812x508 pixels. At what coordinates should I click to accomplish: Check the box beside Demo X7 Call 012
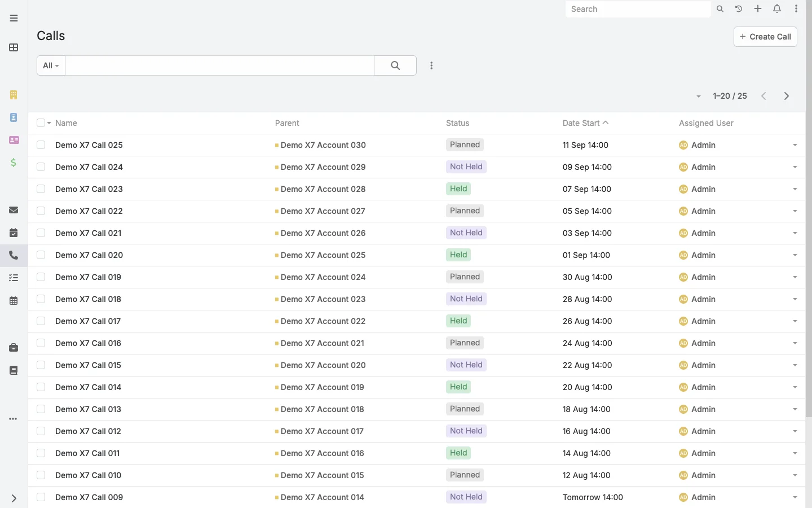41,431
